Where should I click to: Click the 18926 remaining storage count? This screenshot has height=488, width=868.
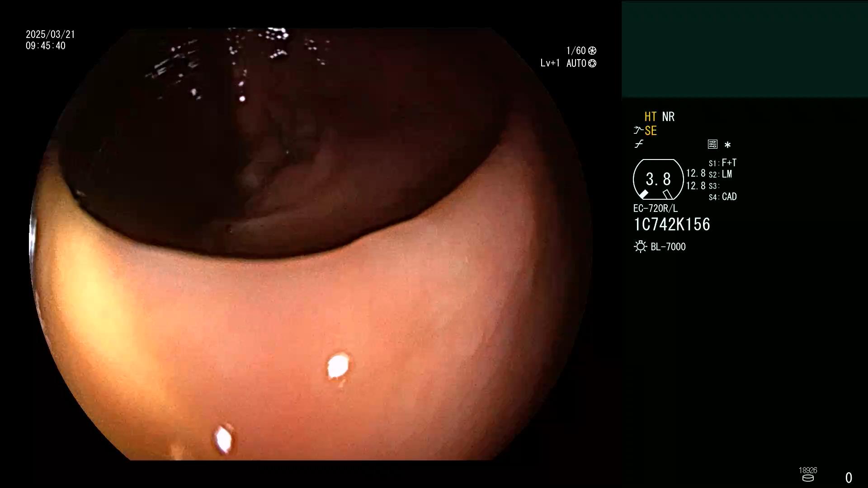(x=808, y=470)
